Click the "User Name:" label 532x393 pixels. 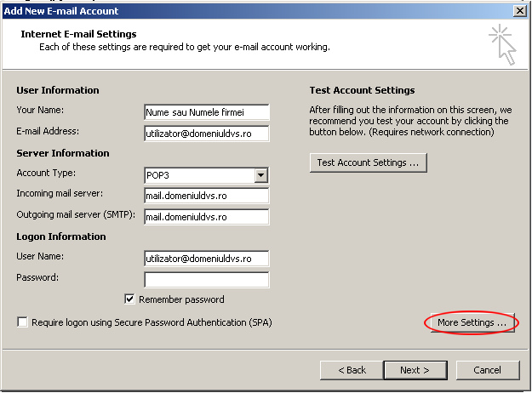(40, 256)
